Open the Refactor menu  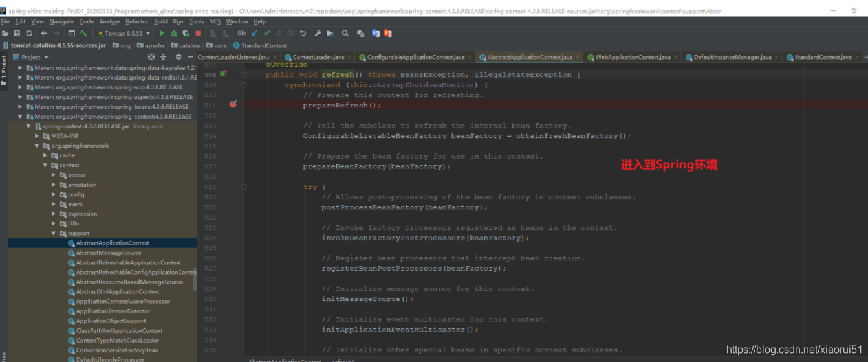[x=136, y=21]
